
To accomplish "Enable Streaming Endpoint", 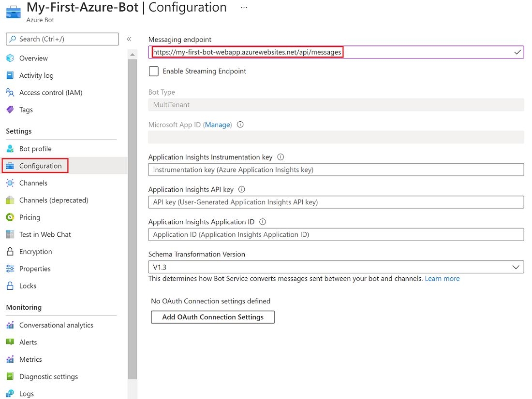I will 153,71.
